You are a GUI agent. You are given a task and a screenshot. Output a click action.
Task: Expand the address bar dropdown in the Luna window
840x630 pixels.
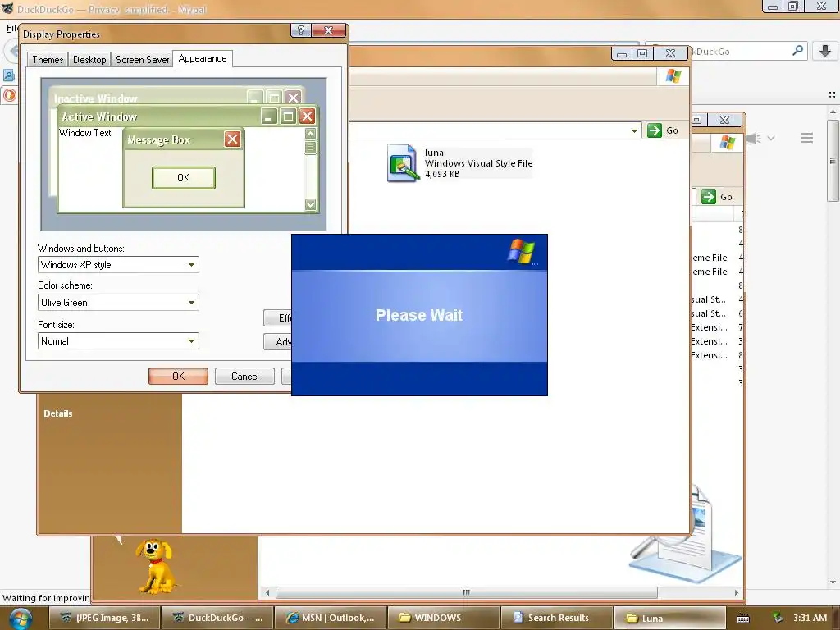pyautogui.click(x=634, y=130)
